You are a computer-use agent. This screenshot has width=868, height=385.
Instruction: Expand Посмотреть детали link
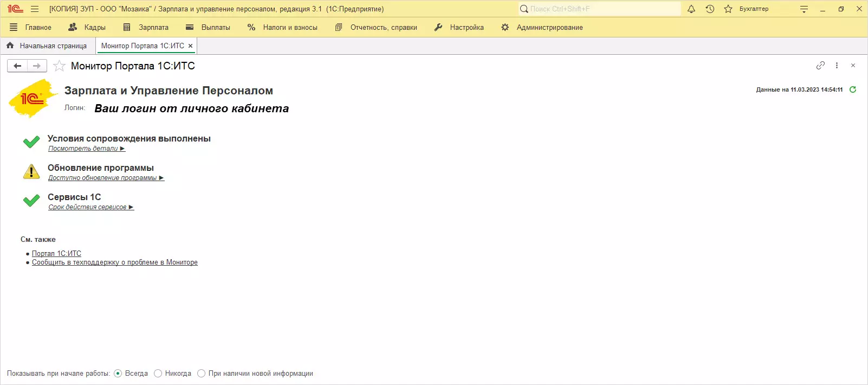[x=87, y=149]
